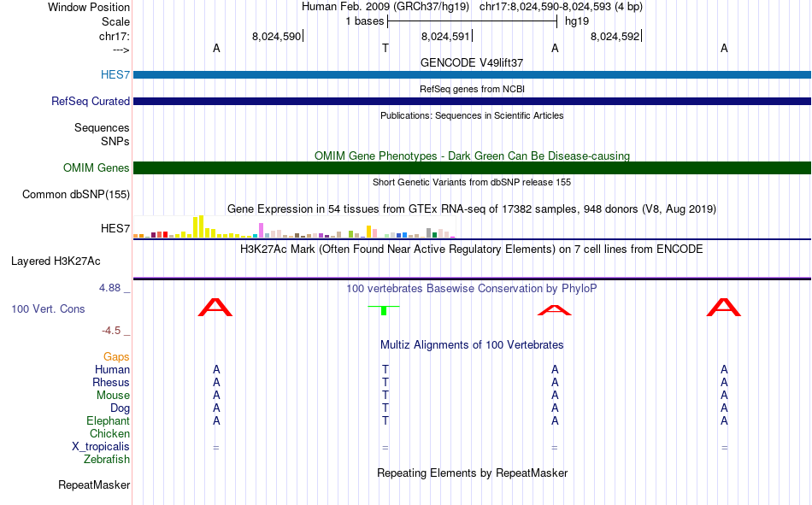Screen dimensions: 812x505
Task: Click the T base in the Human row
Action: pos(385,369)
